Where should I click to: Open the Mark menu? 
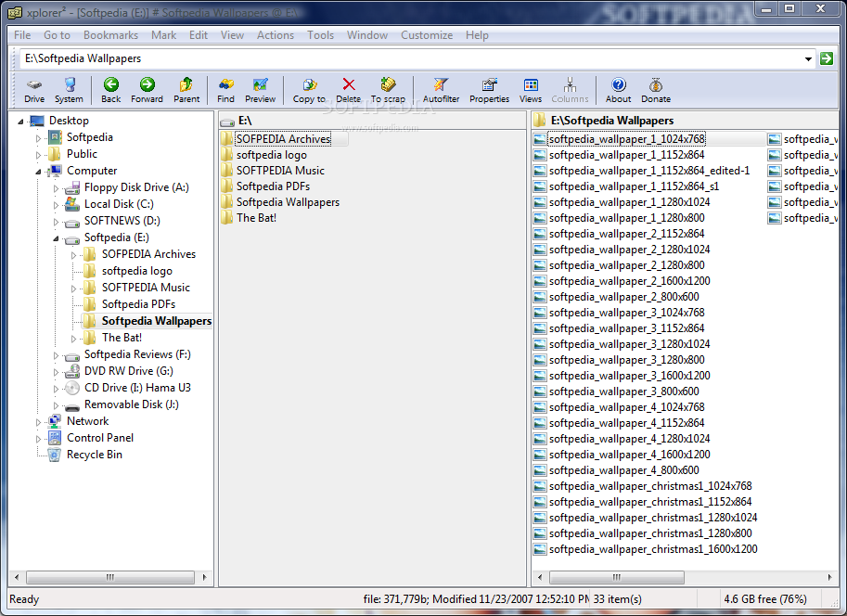pos(163,35)
